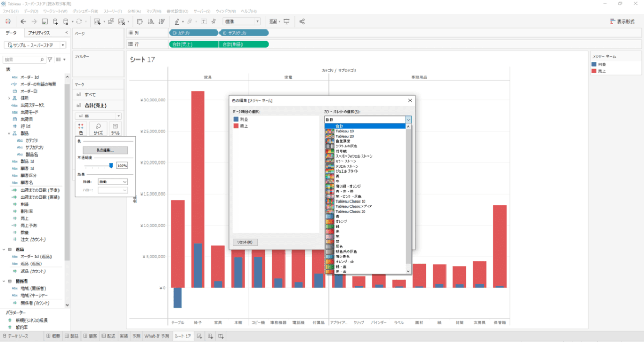
Task: Select 売上 item in color edit dialog
Action: [245, 125]
